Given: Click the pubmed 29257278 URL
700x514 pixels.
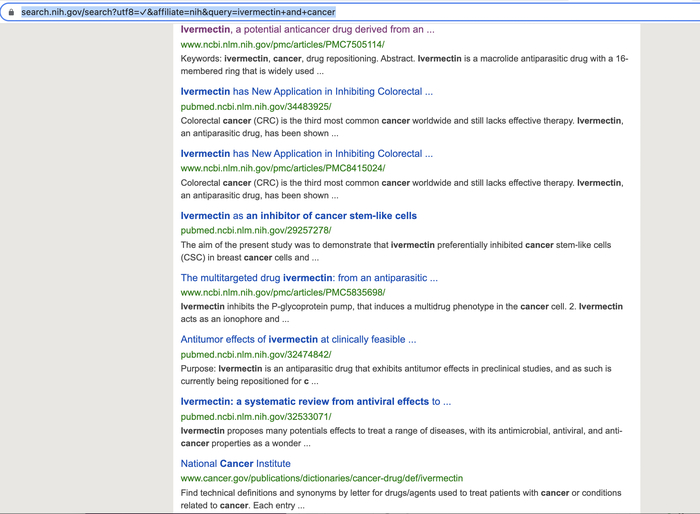Looking at the screenshot, I should 255,231.
